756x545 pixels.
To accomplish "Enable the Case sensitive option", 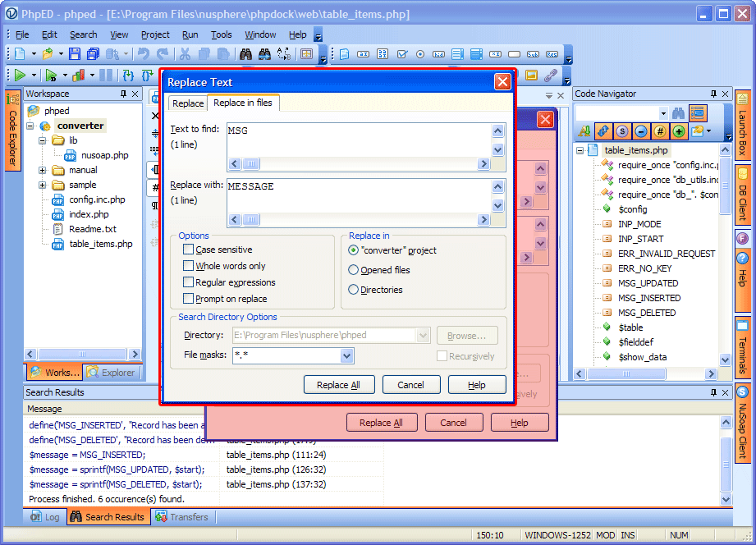I will [189, 250].
